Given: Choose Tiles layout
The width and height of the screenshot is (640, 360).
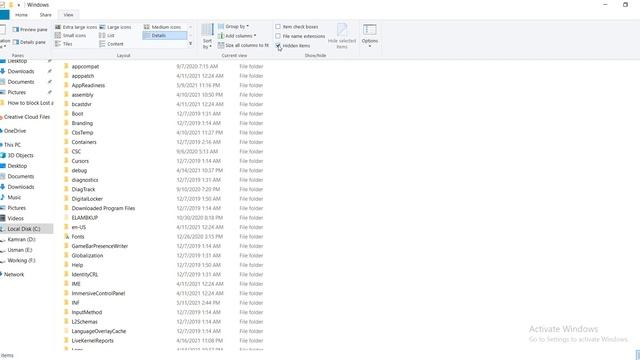Looking at the screenshot, I should pos(64,44).
